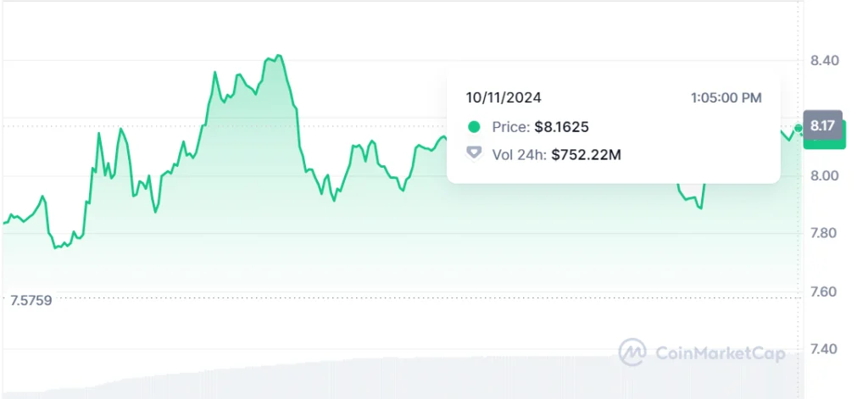Select the $752.22M volume value
Image resolution: width=868 pixels, height=399 pixels.
tap(586, 154)
